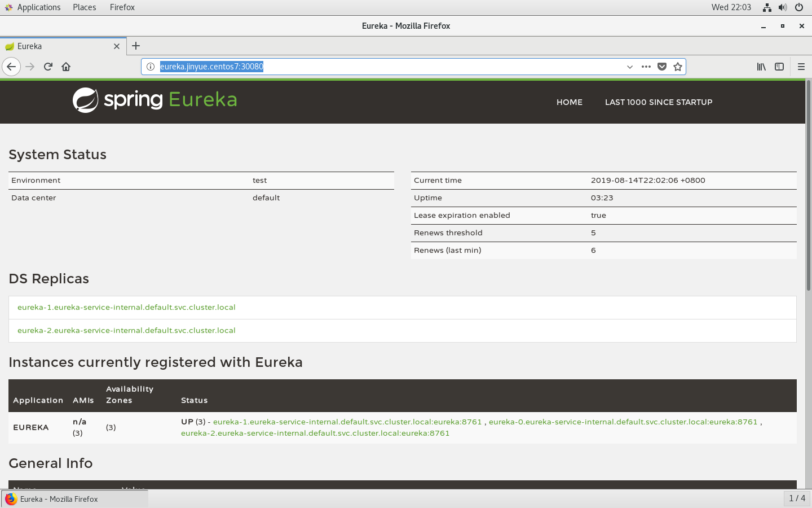This screenshot has width=812, height=508.
Task: Open the Places menu
Action: click(84, 7)
